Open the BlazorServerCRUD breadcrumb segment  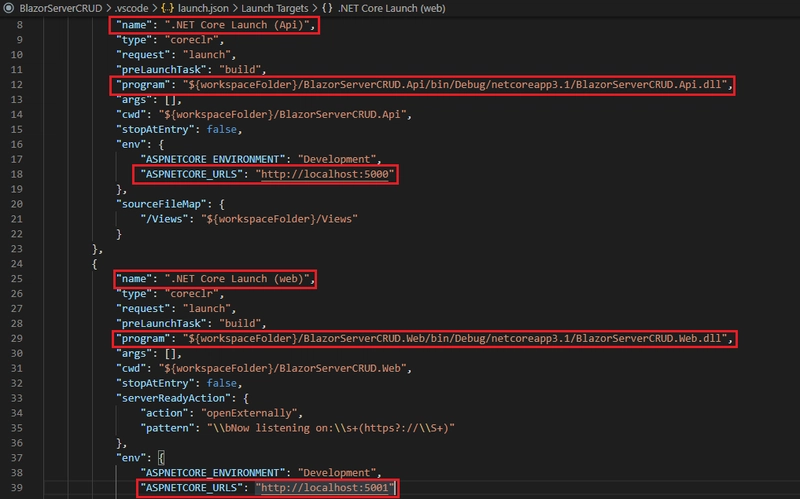(x=61, y=8)
